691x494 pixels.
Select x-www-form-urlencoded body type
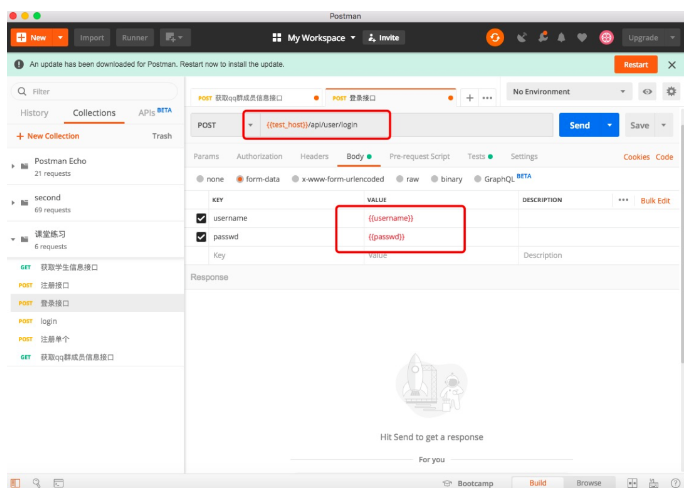[x=295, y=179]
